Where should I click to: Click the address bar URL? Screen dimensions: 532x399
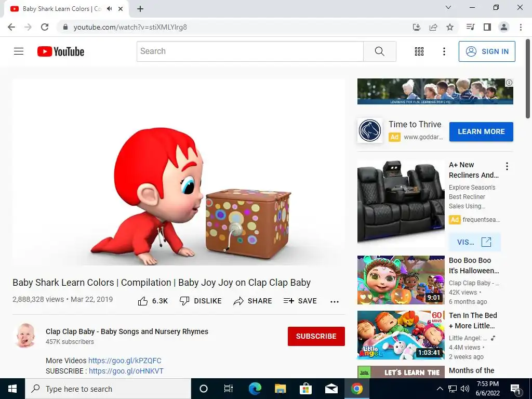click(x=130, y=27)
